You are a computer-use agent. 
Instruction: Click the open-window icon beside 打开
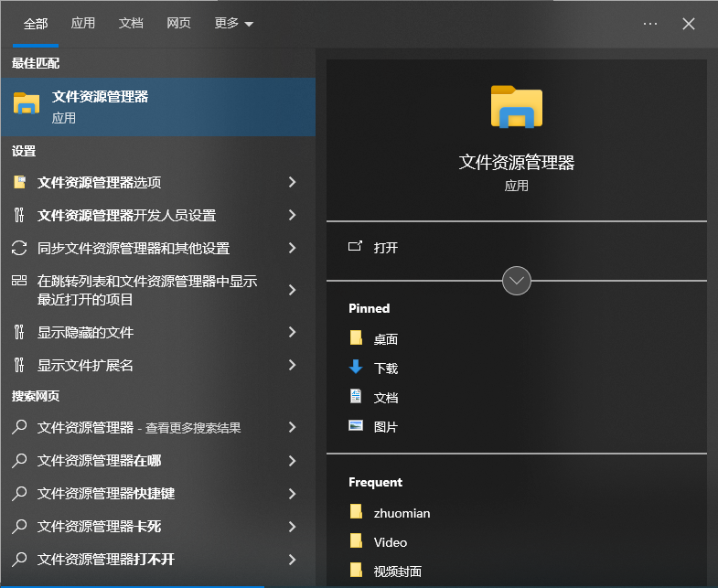click(x=355, y=247)
